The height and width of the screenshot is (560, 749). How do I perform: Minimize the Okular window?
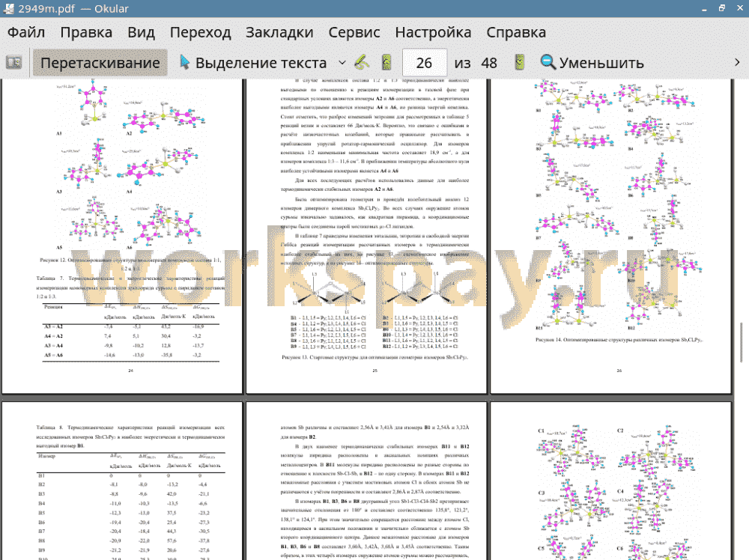point(704,8)
